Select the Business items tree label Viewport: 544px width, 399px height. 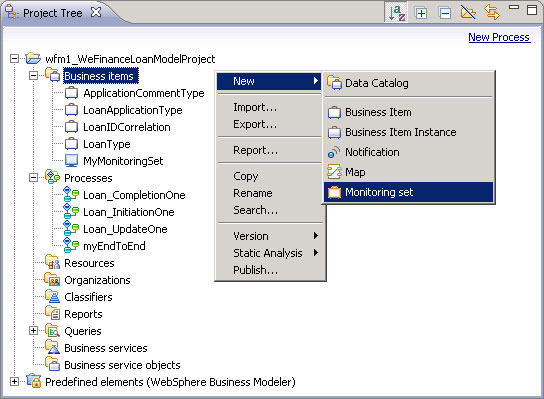coord(101,76)
